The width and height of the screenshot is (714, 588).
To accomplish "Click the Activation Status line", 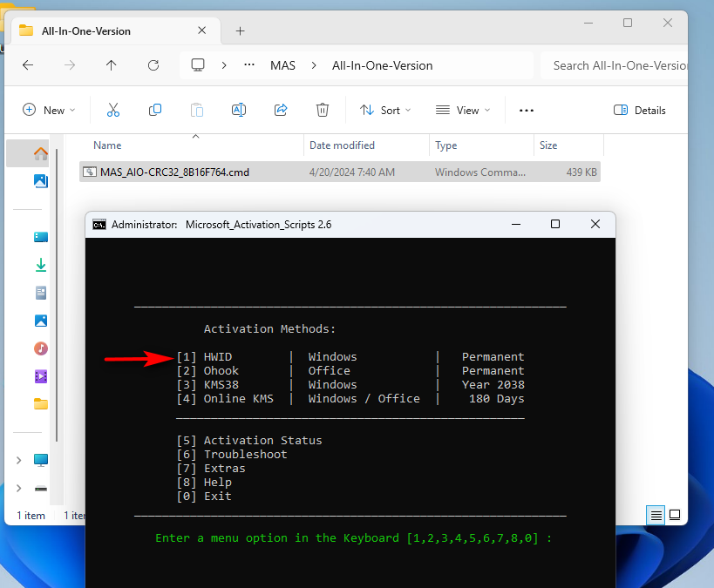I will coord(249,441).
